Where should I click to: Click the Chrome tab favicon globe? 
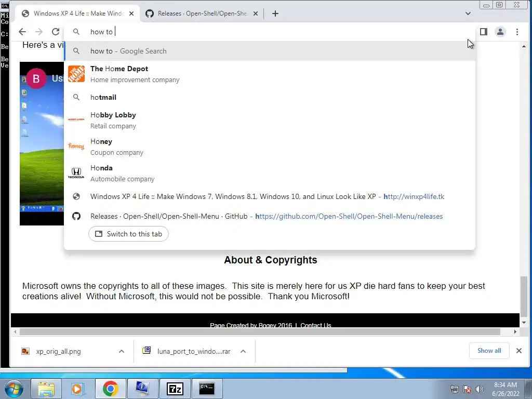25,14
